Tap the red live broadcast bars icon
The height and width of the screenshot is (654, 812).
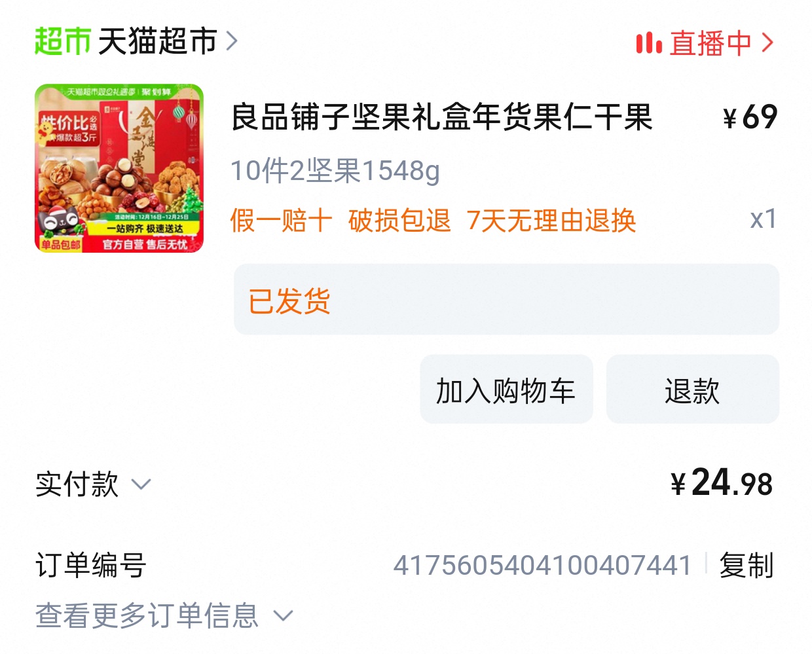(648, 43)
